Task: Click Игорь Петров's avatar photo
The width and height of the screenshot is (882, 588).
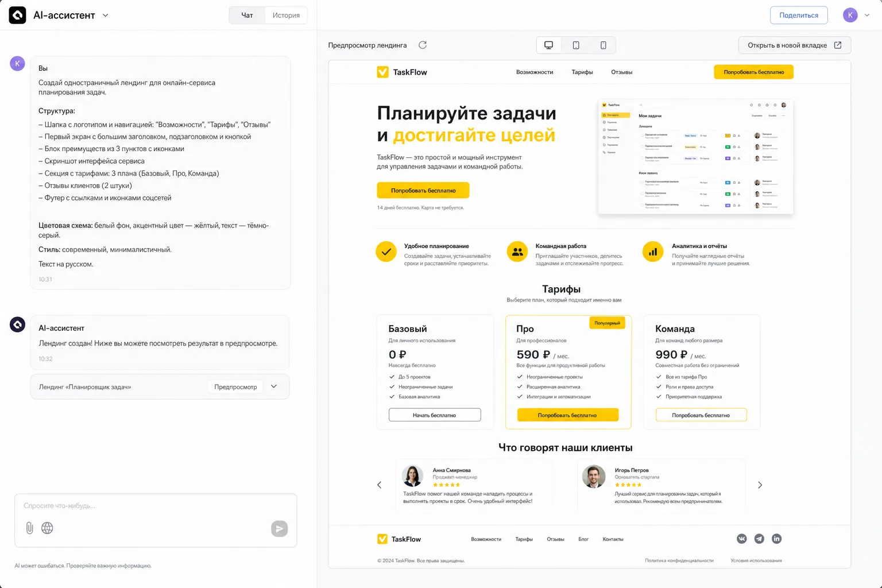Action: (x=594, y=476)
